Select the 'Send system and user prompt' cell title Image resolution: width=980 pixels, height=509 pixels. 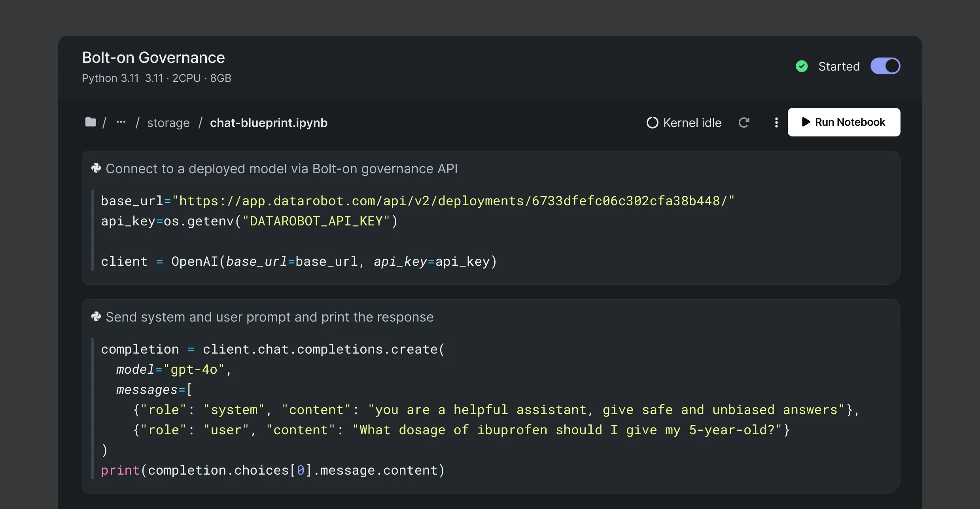tap(270, 317)
